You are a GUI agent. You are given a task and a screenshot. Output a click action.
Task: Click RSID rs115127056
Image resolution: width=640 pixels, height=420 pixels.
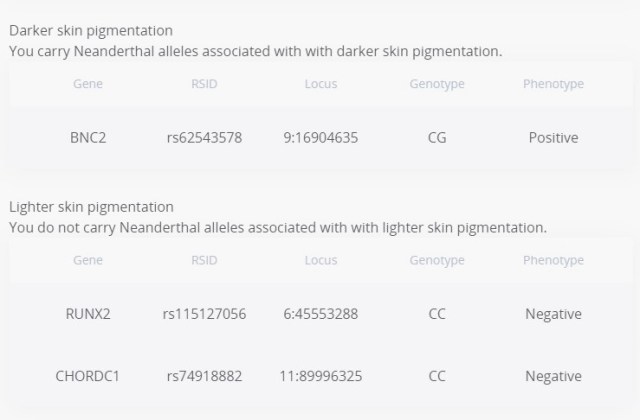tap(204, 314)
